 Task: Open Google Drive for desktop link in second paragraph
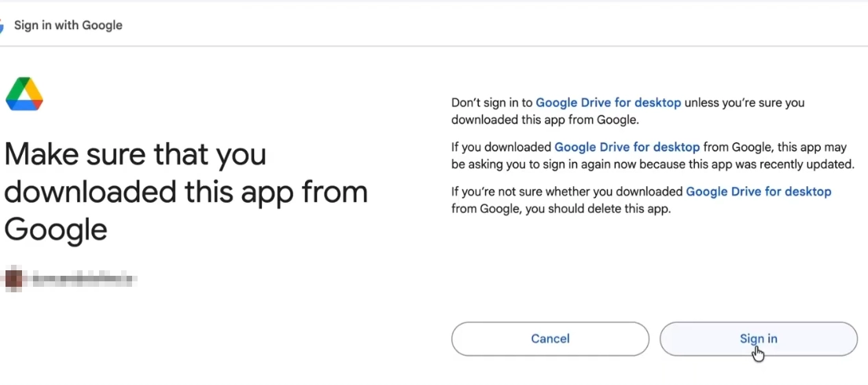[x=627, y=147]
